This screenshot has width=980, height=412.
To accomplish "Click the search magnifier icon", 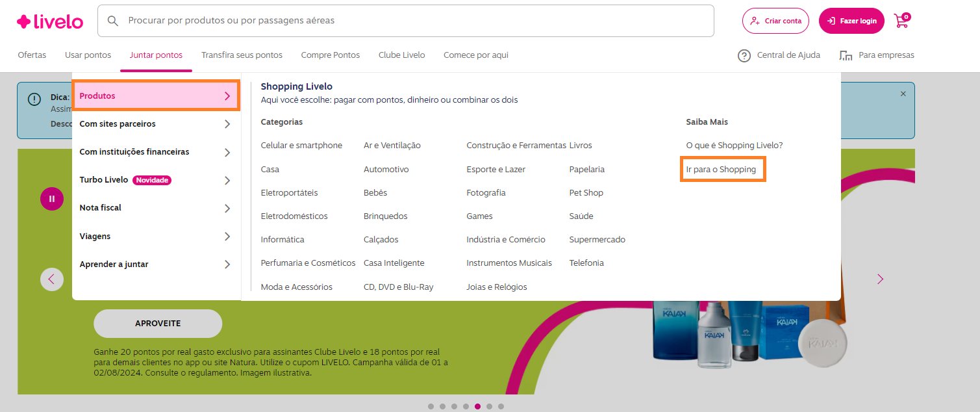I will point(113,21).
